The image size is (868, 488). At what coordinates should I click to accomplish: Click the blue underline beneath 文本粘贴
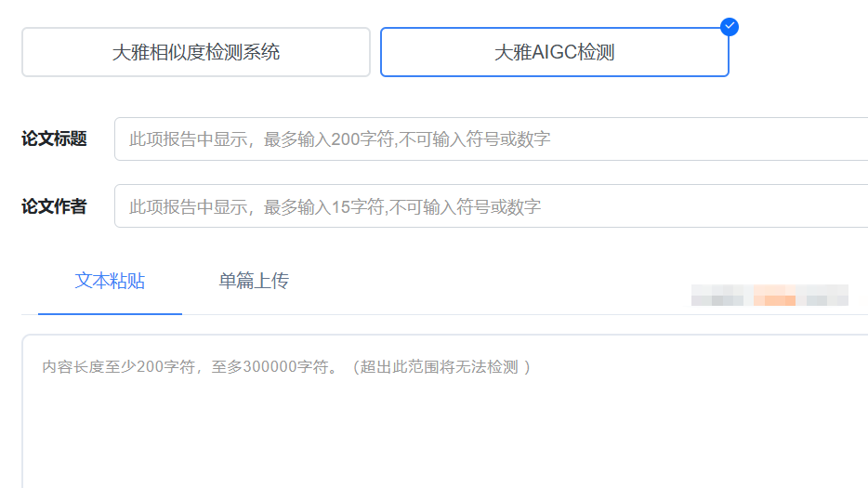point(110,313)
